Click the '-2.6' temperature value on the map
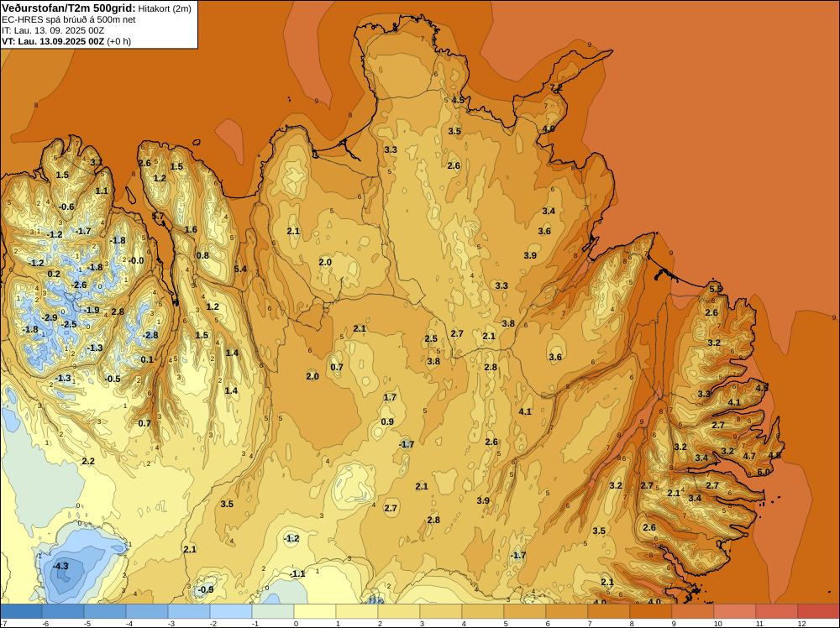The height and width of the screenshot is (628, 840). (x=79, y=285)
